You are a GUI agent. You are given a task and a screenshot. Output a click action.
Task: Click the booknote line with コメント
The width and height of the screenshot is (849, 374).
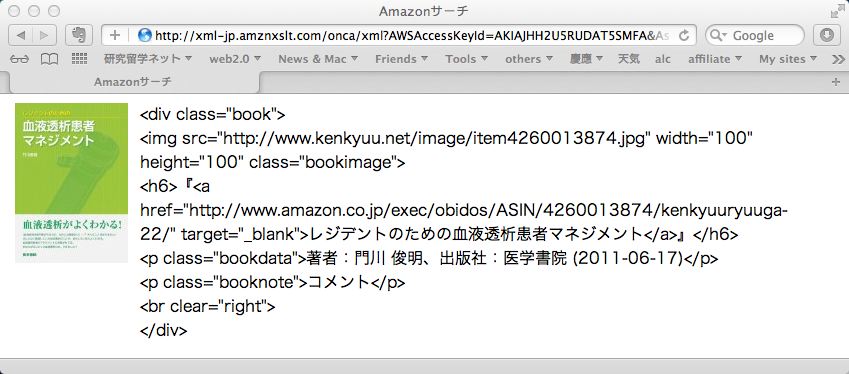(272, 282)
